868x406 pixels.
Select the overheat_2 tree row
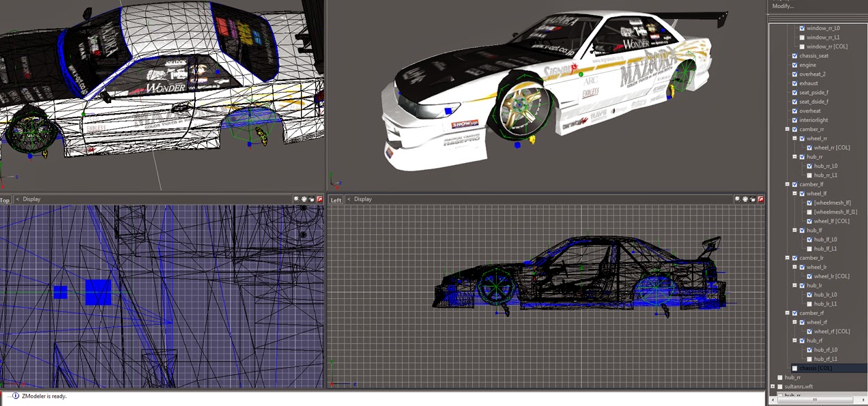pos(813,74)
